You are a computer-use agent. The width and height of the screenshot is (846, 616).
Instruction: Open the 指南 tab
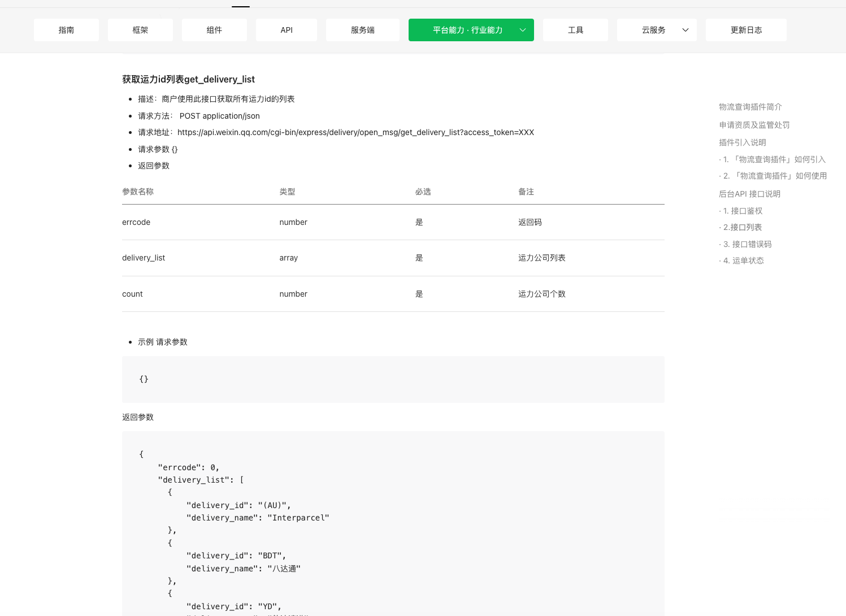pos(66,30)
